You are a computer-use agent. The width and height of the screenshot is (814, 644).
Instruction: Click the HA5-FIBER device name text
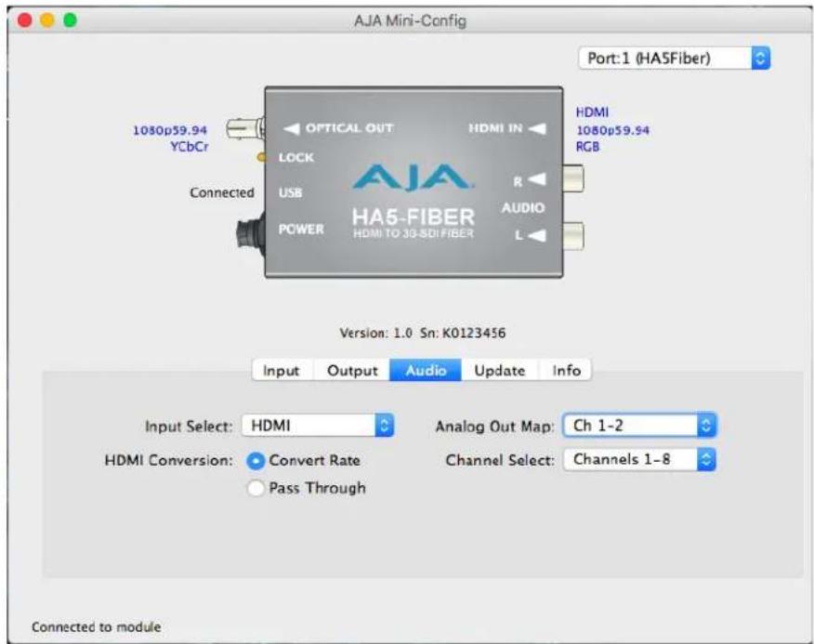tap(414, 217)
